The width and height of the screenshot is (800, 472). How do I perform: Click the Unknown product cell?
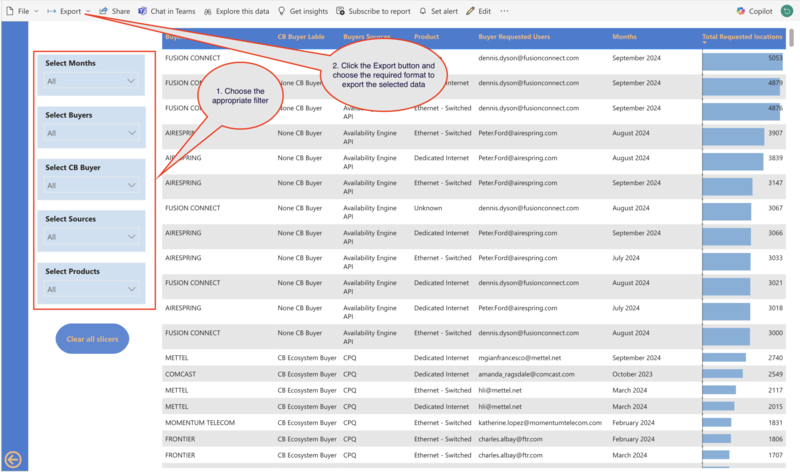pos(428,208)
